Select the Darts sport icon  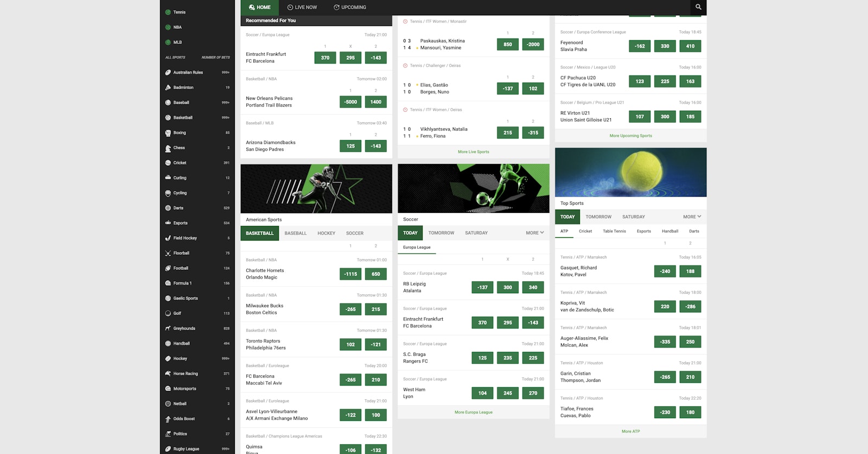coord(168,208)
